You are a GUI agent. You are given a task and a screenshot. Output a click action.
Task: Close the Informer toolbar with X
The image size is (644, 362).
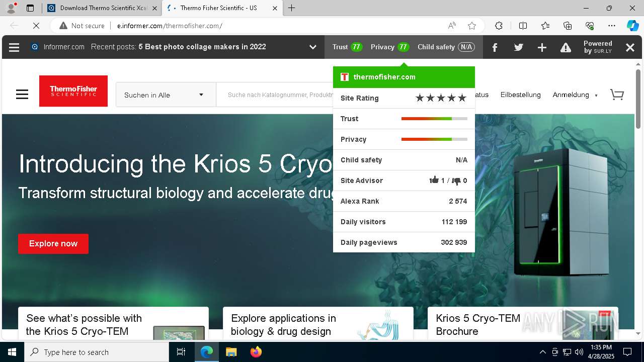pos(630,47)
